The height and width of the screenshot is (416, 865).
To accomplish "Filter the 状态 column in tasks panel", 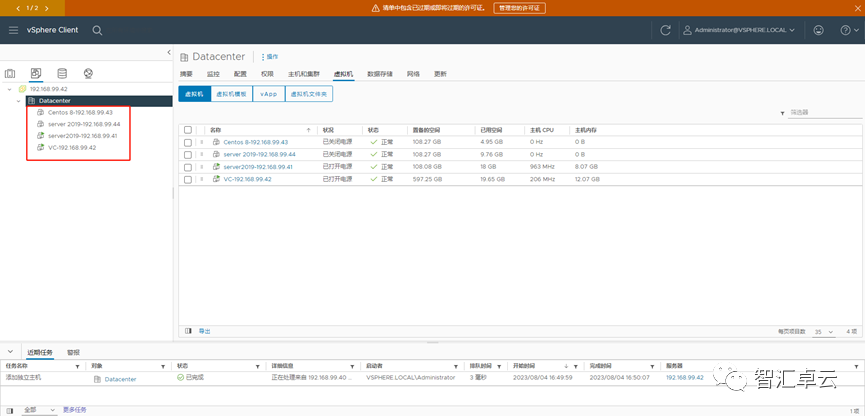I will point(258,366).
